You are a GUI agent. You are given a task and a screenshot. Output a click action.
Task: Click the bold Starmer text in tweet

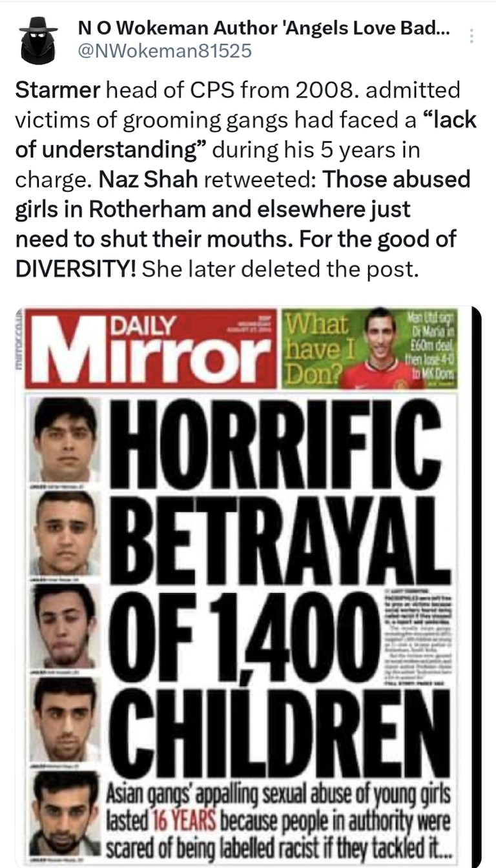57,90
